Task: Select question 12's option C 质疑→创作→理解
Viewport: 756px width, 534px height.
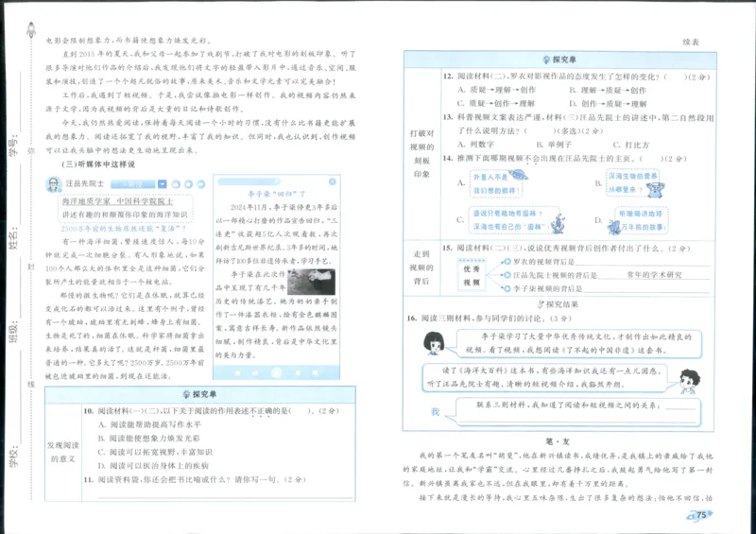Action: click(x=496, y=103)
